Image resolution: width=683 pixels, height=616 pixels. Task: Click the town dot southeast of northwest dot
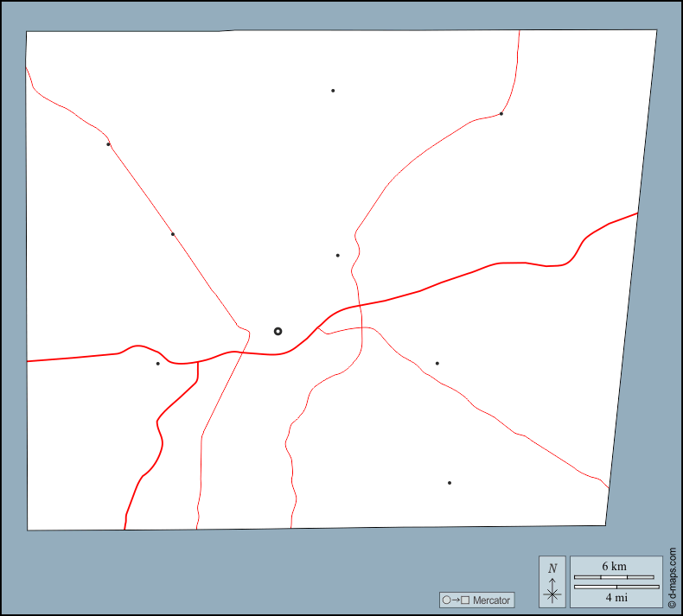(x=173, y=234)
